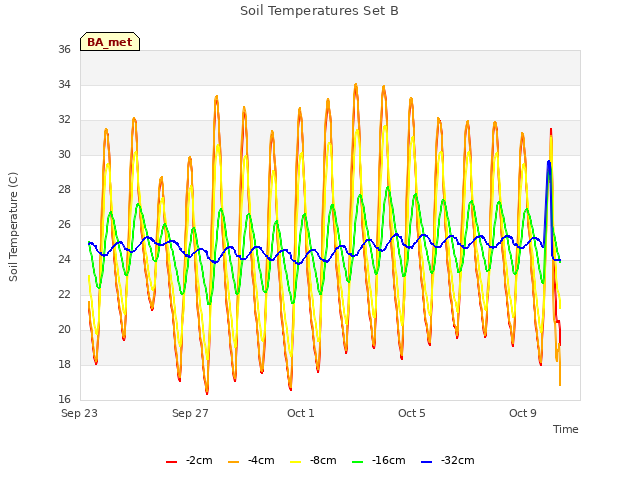Screen dimensions: 640x480
Task: Click the 30 y-axis tick label
Action: coord(64,154)
